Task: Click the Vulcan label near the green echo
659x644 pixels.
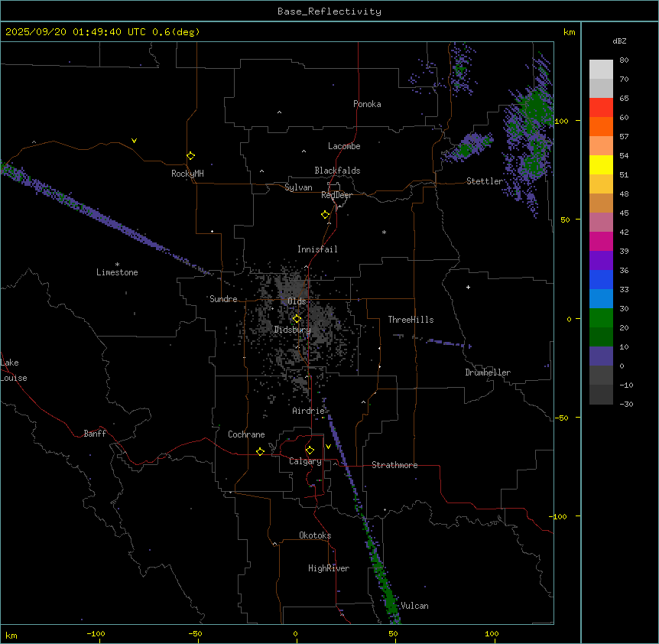Action: [x=414, y=606]
